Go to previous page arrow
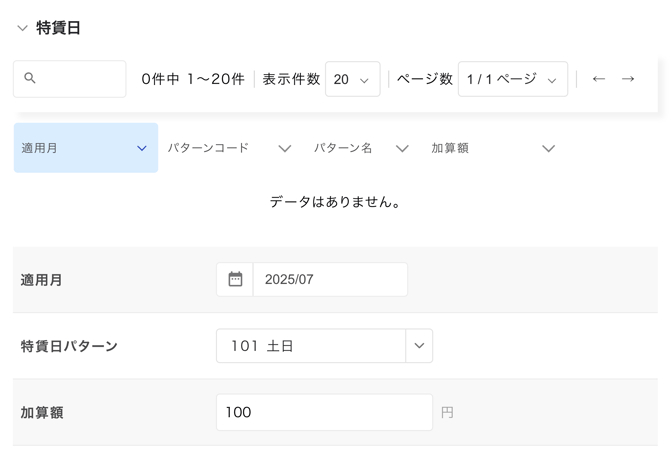The image size is (670, 457). point(599,79)
